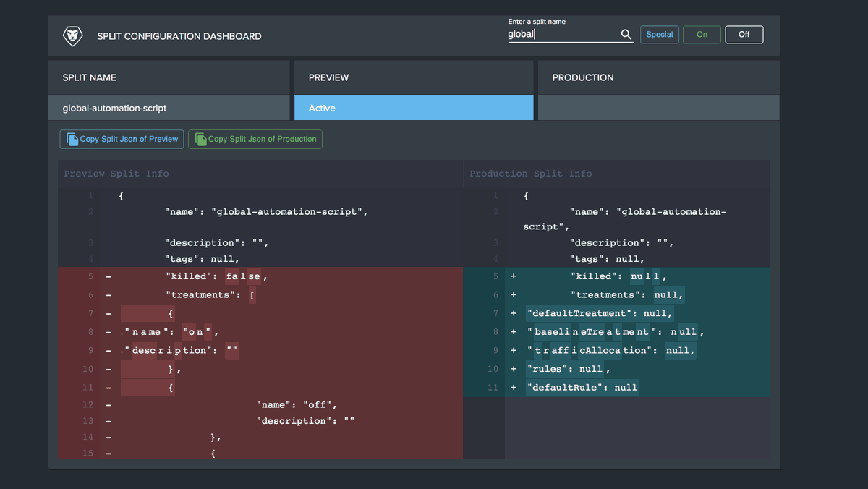Toggle the Off filter

(x=744, y=35)
